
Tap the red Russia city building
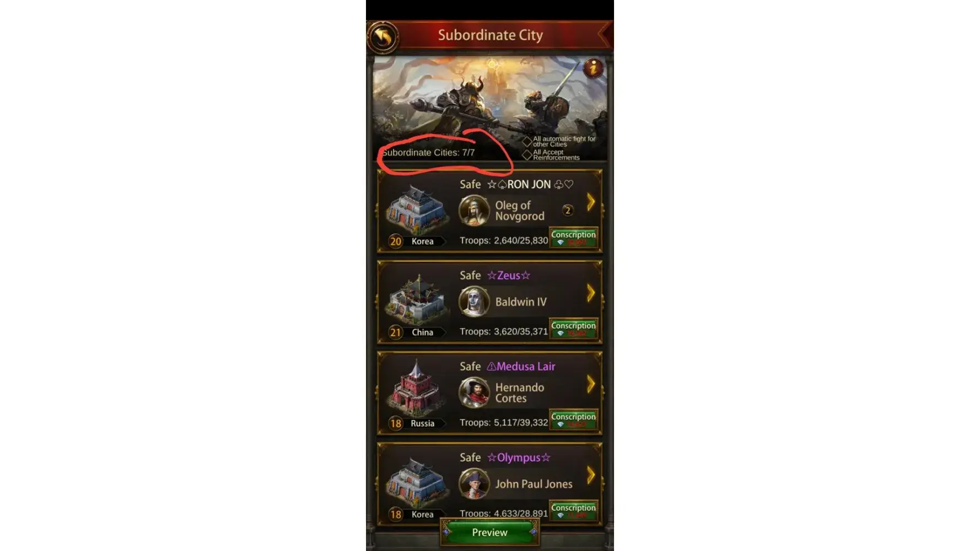(x=416, y=388)
